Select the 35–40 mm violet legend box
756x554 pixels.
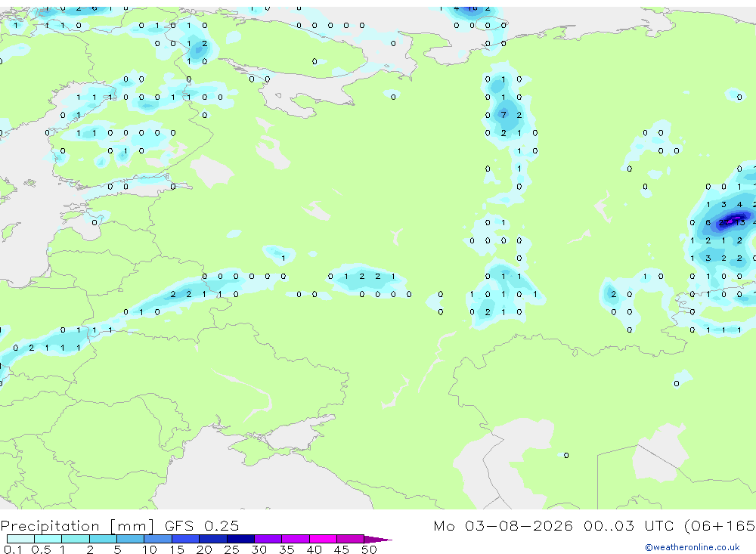[x=296, y=539]
